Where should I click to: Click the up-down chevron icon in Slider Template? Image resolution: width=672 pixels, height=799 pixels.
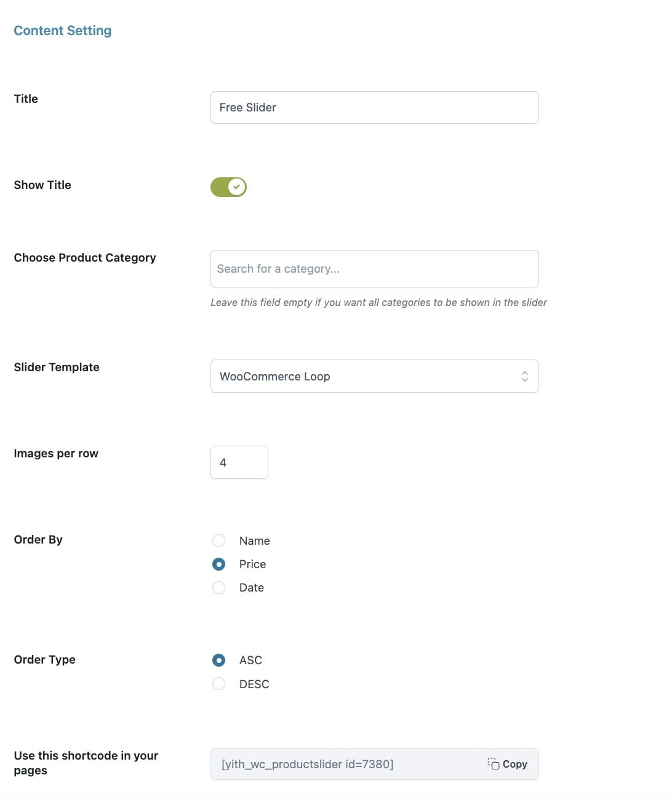(x=525, y=376)
